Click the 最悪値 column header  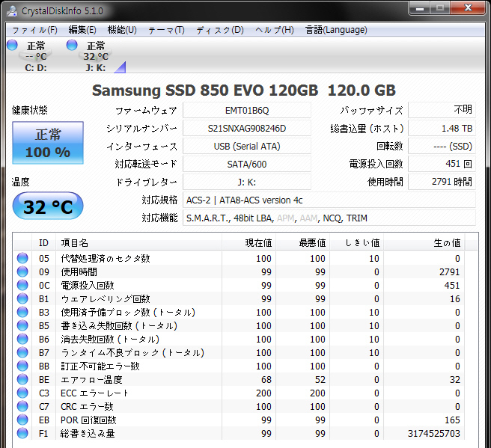302,243
